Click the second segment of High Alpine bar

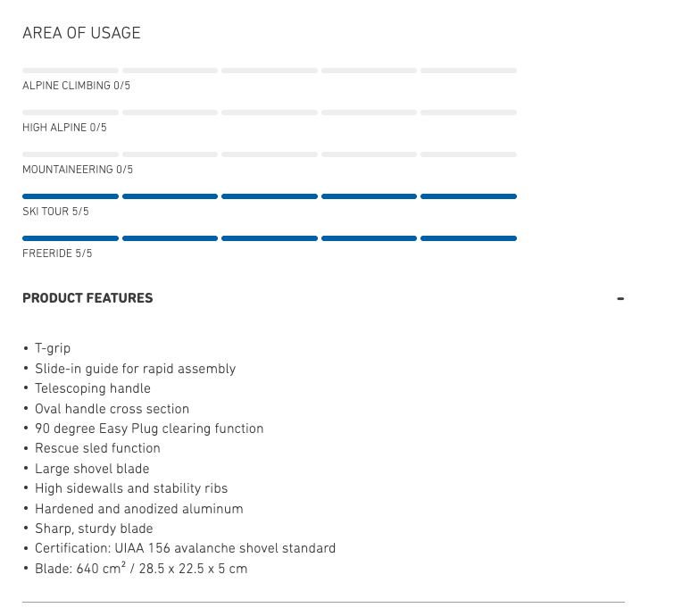[x=170, y=112]
